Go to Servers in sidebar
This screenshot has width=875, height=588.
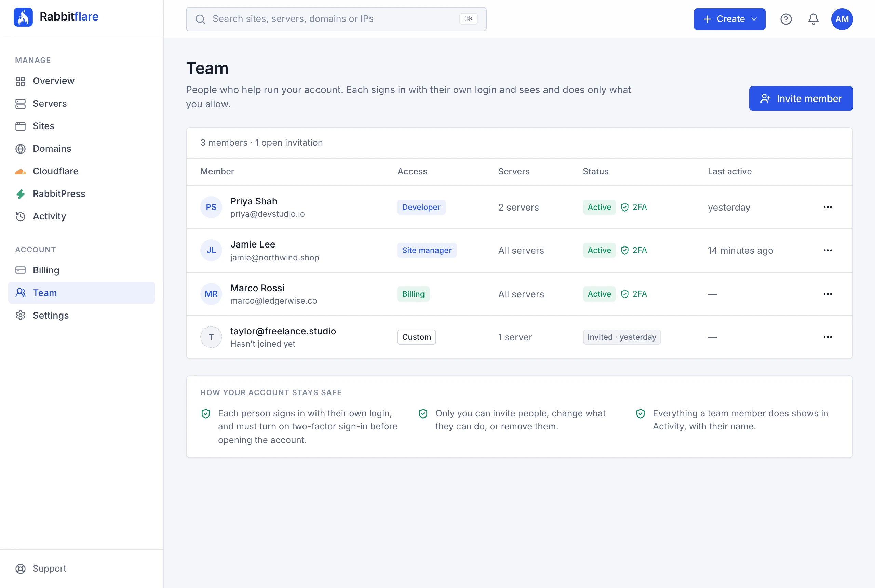point(81,104)
